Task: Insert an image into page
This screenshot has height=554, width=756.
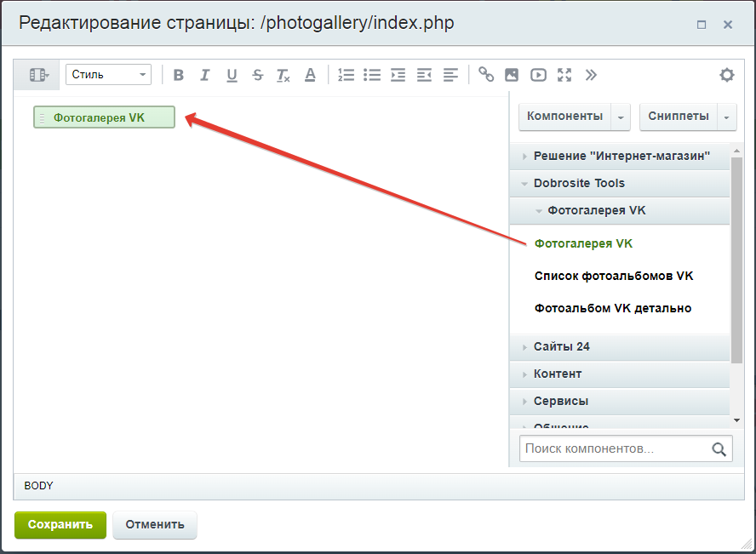Action: (x=512, y=75)
